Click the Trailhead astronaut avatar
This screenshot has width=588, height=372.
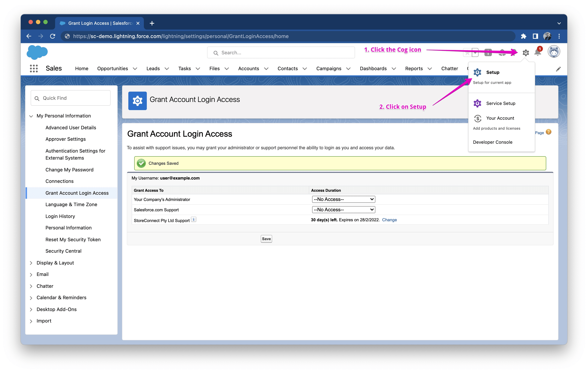554,52
